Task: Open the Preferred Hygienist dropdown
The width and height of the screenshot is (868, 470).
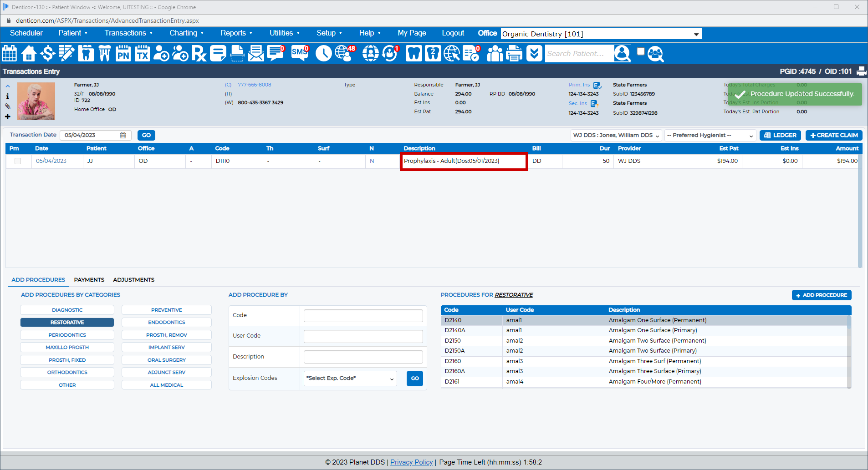Action: tap(710, 136)
